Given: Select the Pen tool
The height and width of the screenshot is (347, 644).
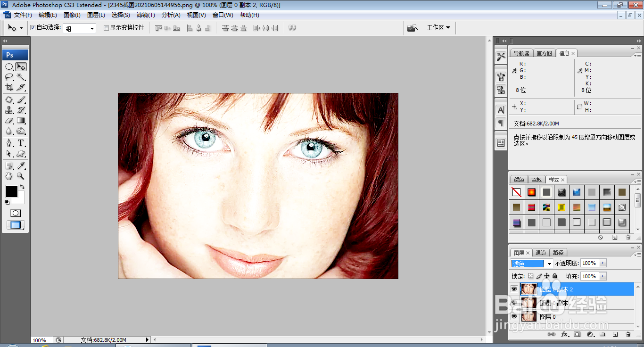Looking at the screenshot, I should pos(9,143).
